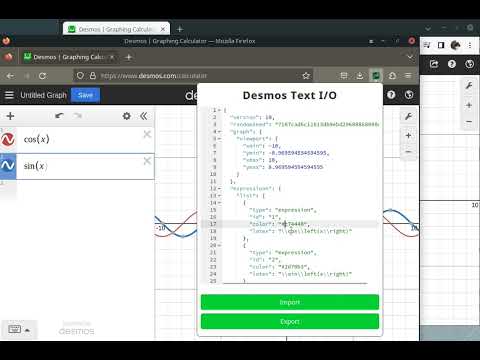Screen dimensions: 480x360
Task: Click profile avatar in back browser
Action: coord(455,45)
